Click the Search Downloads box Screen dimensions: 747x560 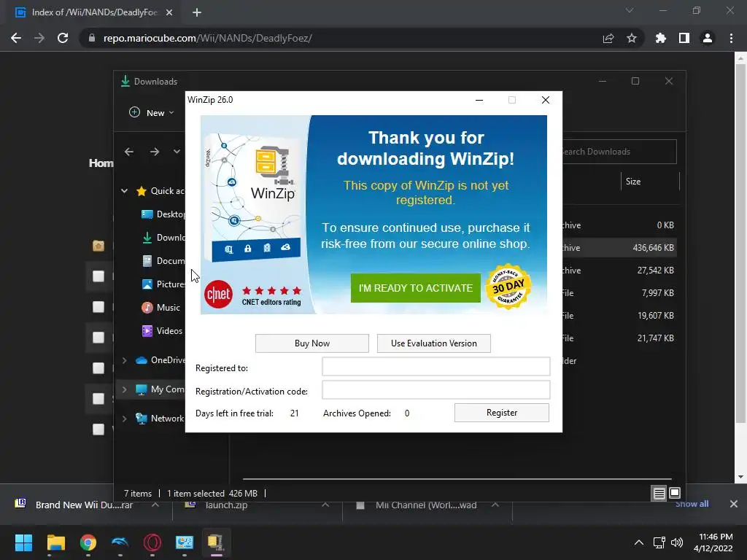coord(619,152)
